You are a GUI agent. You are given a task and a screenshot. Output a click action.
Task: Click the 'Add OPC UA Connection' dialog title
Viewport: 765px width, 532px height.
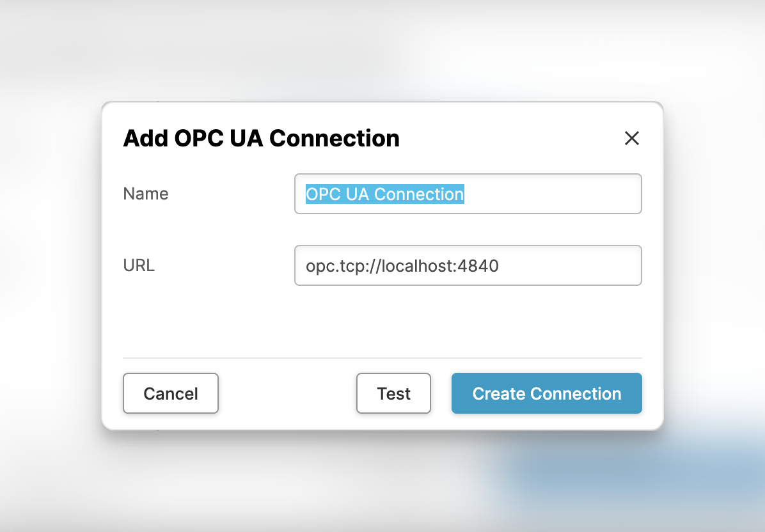261,138
